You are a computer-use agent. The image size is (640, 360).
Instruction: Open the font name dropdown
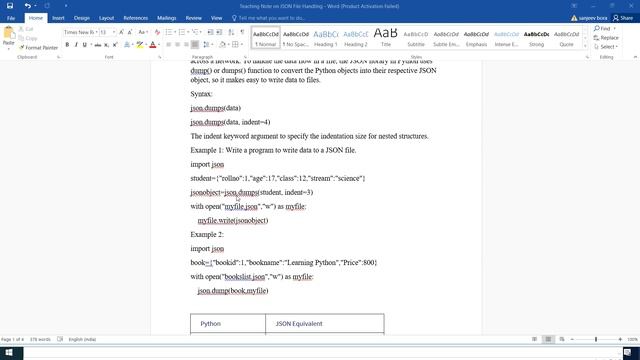coord(96,32)
